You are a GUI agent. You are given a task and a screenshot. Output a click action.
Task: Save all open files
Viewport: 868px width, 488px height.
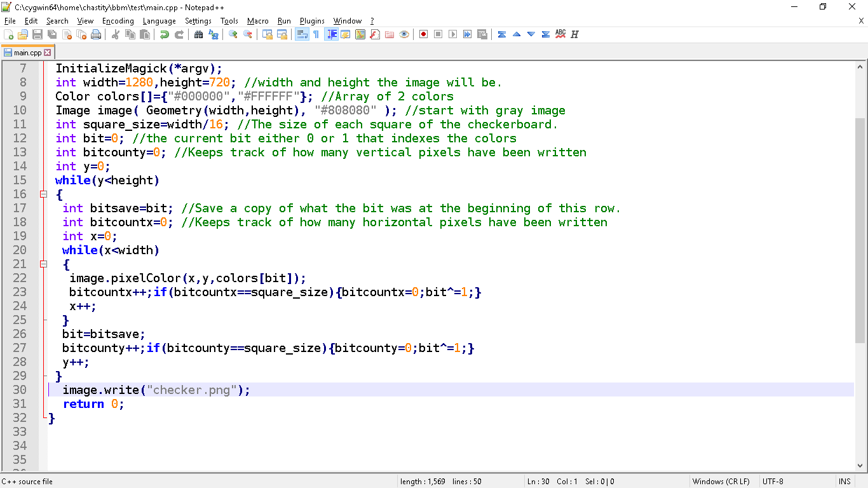[x=52, y=34]
